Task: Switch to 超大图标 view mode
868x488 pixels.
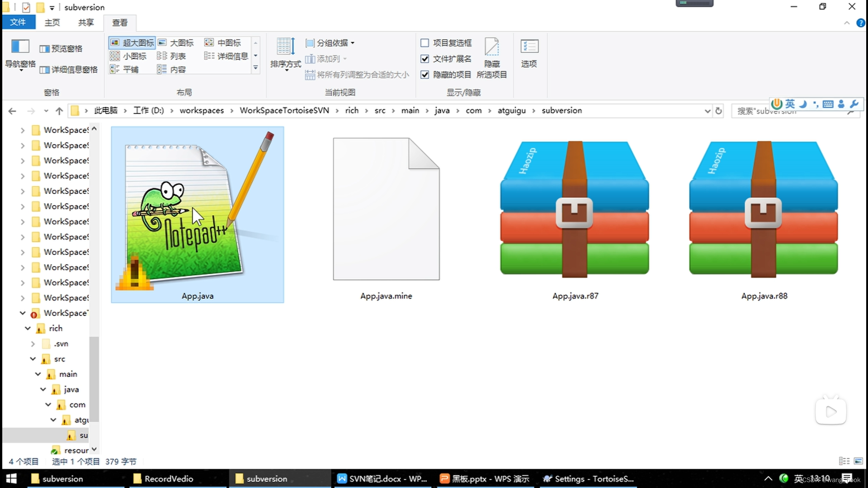Action: pyautogui.click(x=132, y=42)
